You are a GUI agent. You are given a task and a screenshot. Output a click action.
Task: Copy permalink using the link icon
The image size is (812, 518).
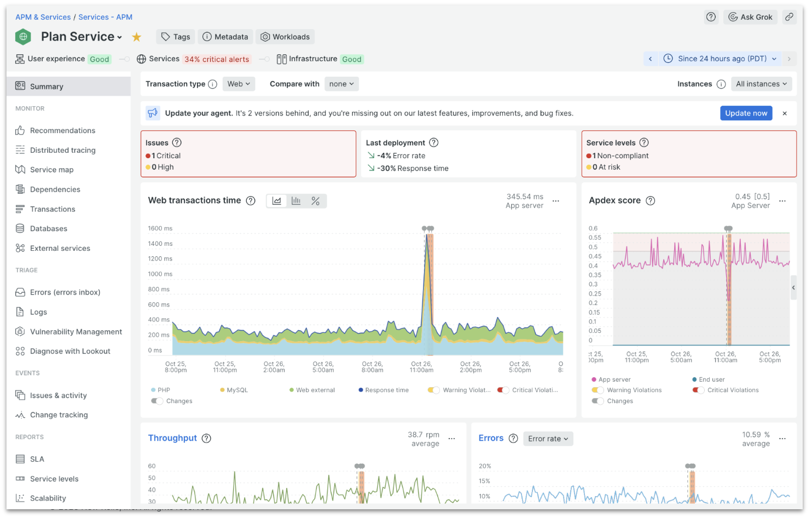[x=789, y=17]
